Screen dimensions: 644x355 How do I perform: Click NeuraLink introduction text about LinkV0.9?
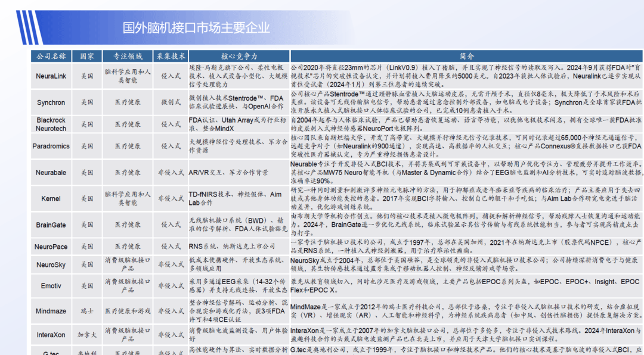pos(466,76)
